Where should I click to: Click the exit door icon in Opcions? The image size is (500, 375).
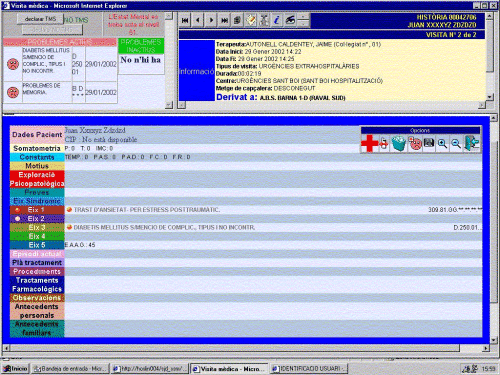click(472, 143)
